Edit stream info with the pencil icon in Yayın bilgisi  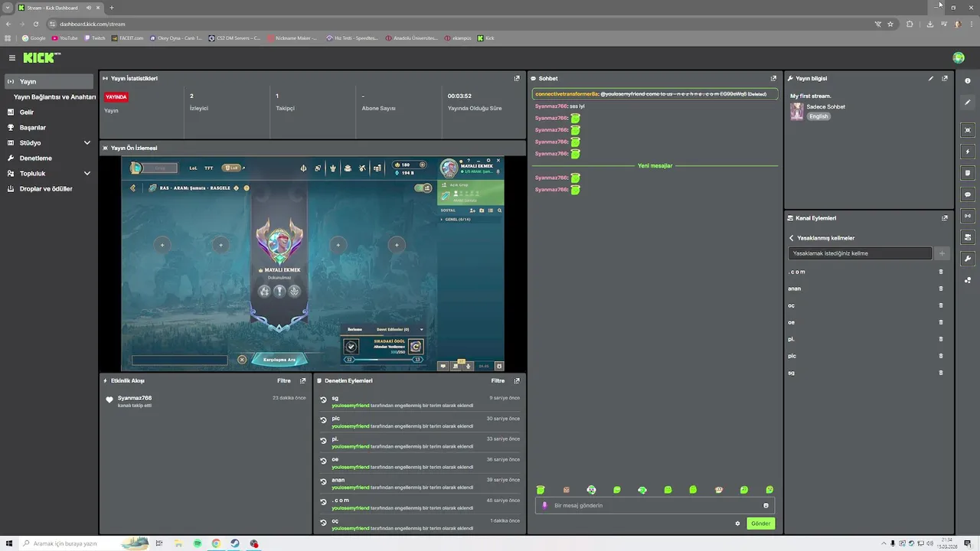click(931, 78)
